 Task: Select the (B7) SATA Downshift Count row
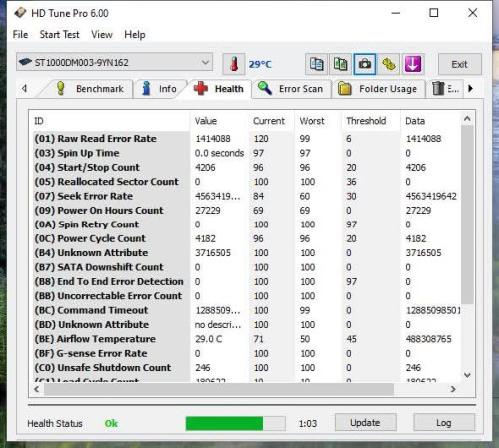[246, 267]
